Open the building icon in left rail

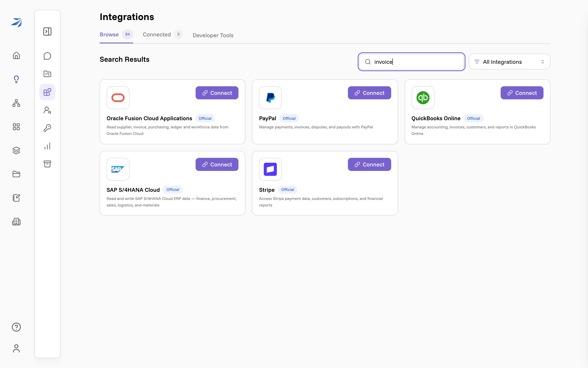click(16, 221)
